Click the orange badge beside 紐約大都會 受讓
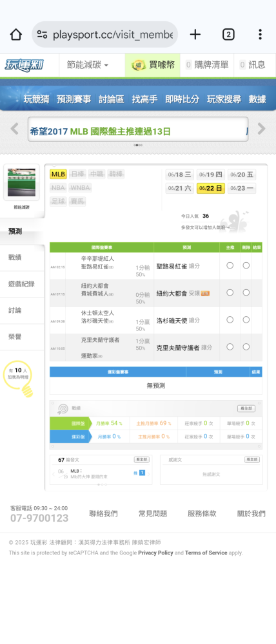 point(205,293)
